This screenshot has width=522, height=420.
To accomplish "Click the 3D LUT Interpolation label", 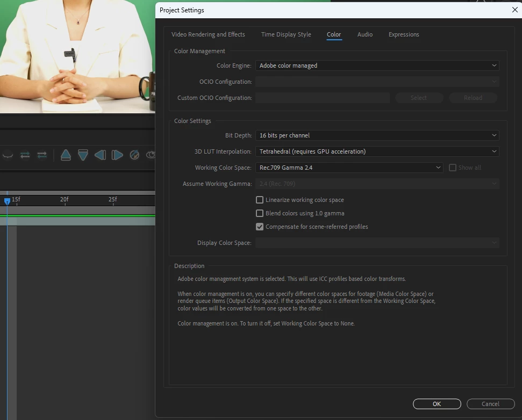I will (223, 151).
